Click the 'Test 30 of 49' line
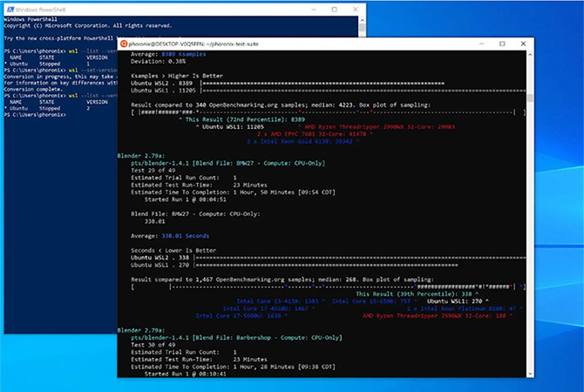The image size is (584, 392). coord(153,345)
